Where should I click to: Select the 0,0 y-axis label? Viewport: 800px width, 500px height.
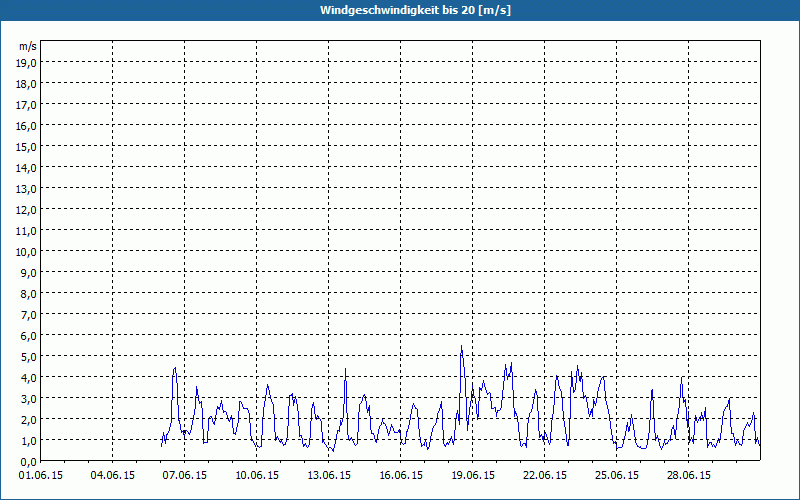29,461
